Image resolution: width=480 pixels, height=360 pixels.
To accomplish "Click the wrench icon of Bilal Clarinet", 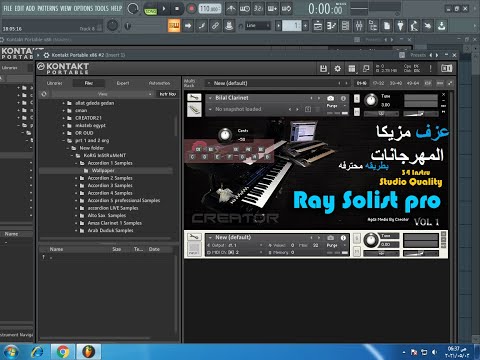I will click(x=194, y=97).
